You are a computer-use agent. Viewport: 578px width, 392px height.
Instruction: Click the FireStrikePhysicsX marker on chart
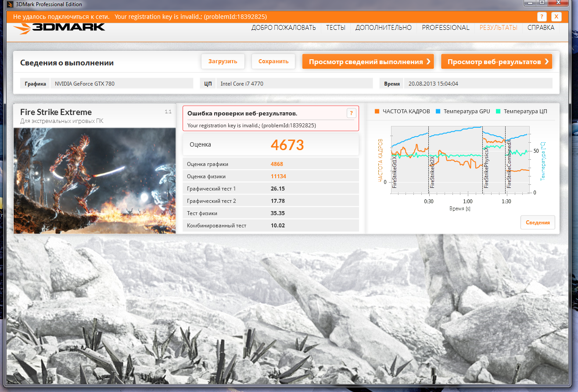click(x=486, y=168)
